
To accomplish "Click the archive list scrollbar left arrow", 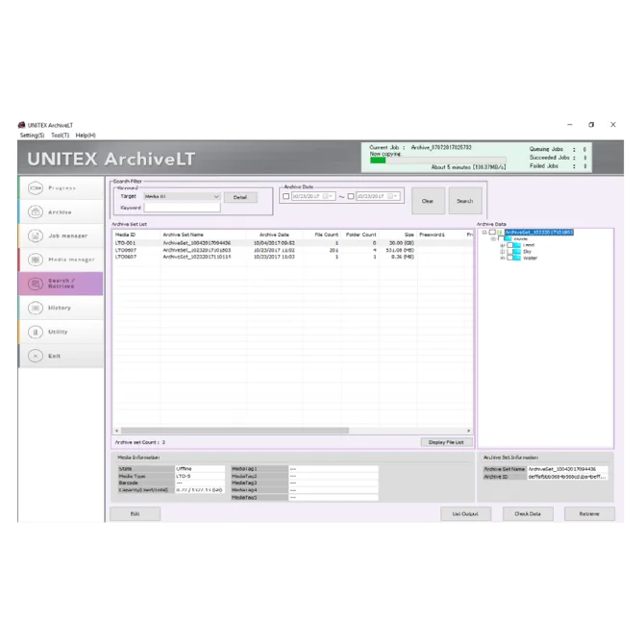I will pos(117,431).
